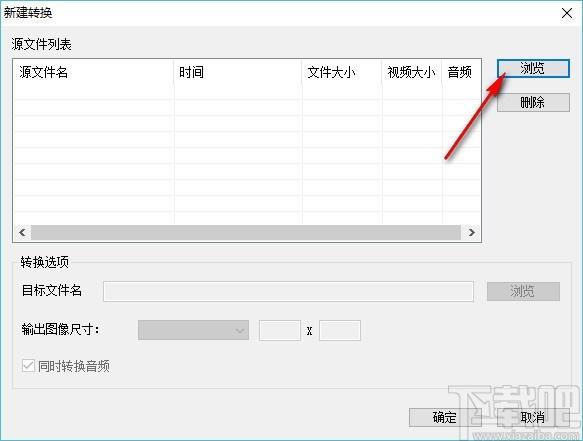This screenshot has width=583, height=441.
Task: Confirm with the 确定 button
Action: (x=445, y=417)
